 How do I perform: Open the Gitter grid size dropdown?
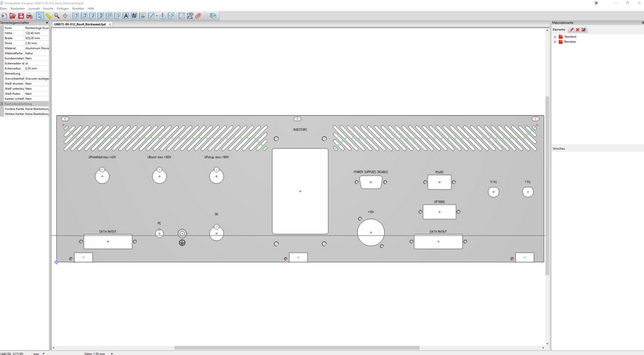pos(112,353)
